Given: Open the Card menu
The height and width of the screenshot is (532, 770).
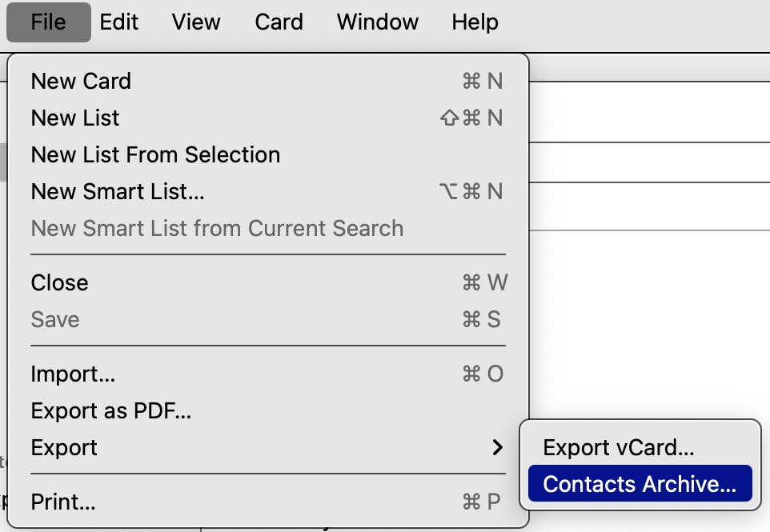Looking at the screenshot, I should coord(279,22).
